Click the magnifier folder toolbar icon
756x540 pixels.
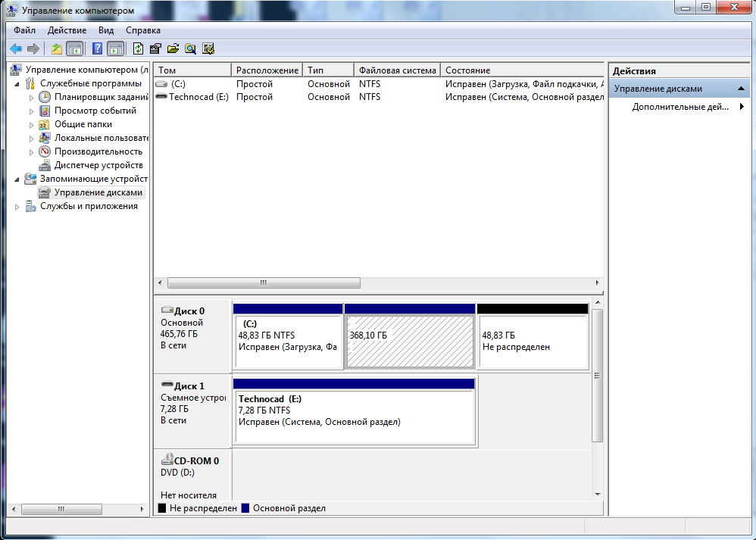coord(190,49)
